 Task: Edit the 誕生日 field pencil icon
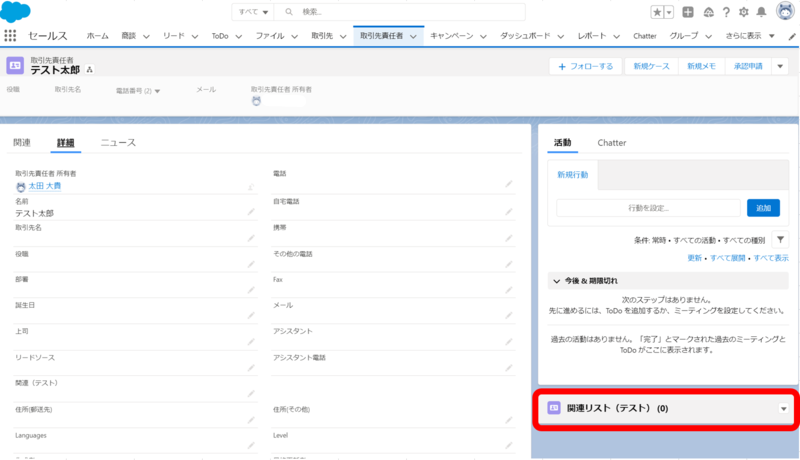tap(251, 316)
